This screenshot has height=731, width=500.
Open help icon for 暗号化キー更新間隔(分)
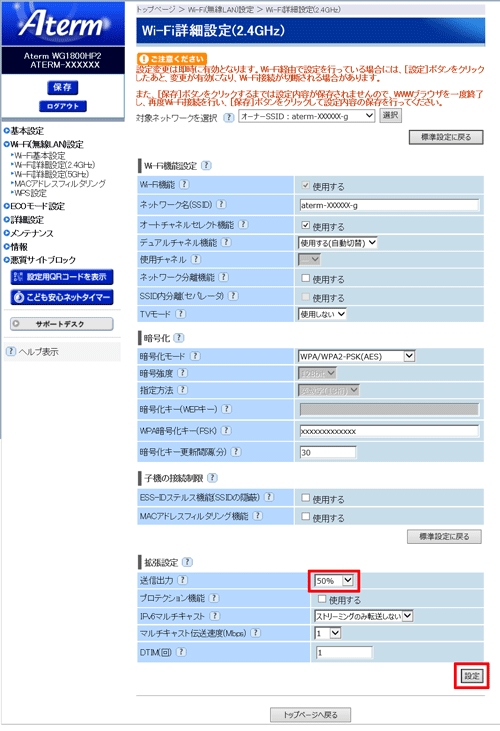[x=236, y=451]
